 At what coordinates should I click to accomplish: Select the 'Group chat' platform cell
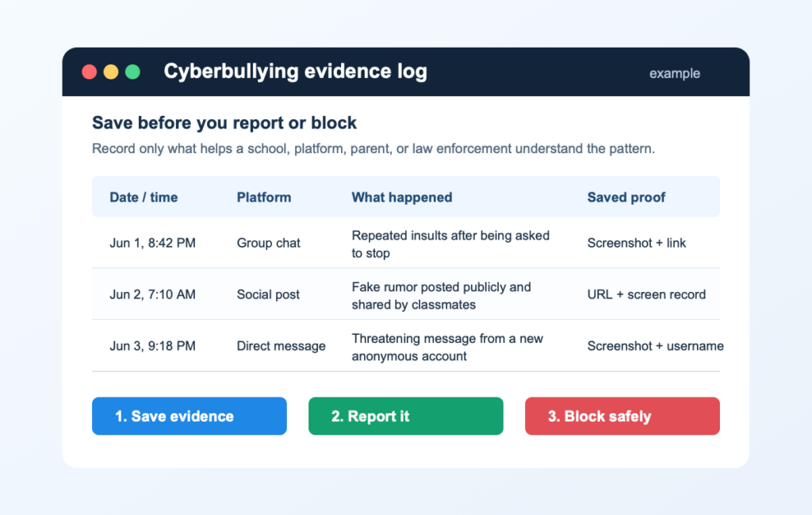tap(268, 243)
